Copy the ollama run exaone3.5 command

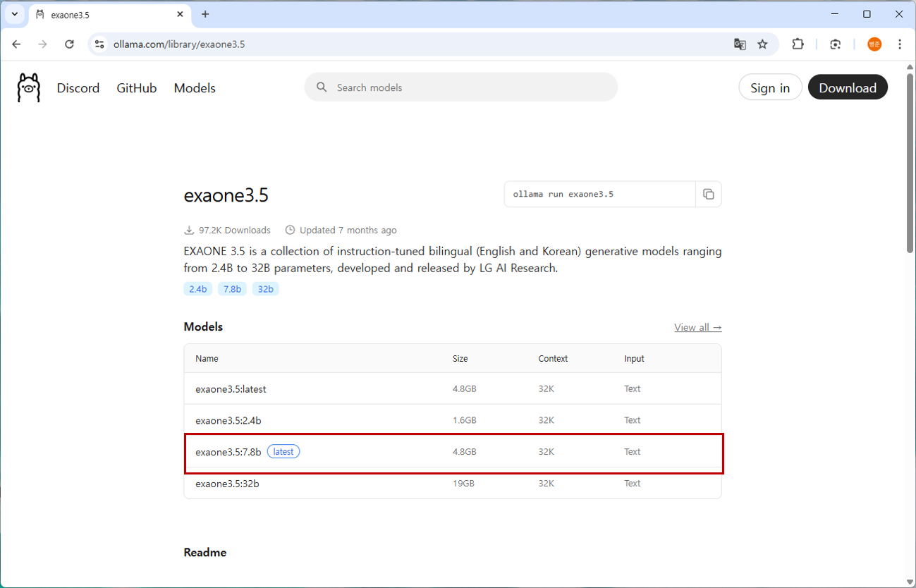click(x=709, y=195)
